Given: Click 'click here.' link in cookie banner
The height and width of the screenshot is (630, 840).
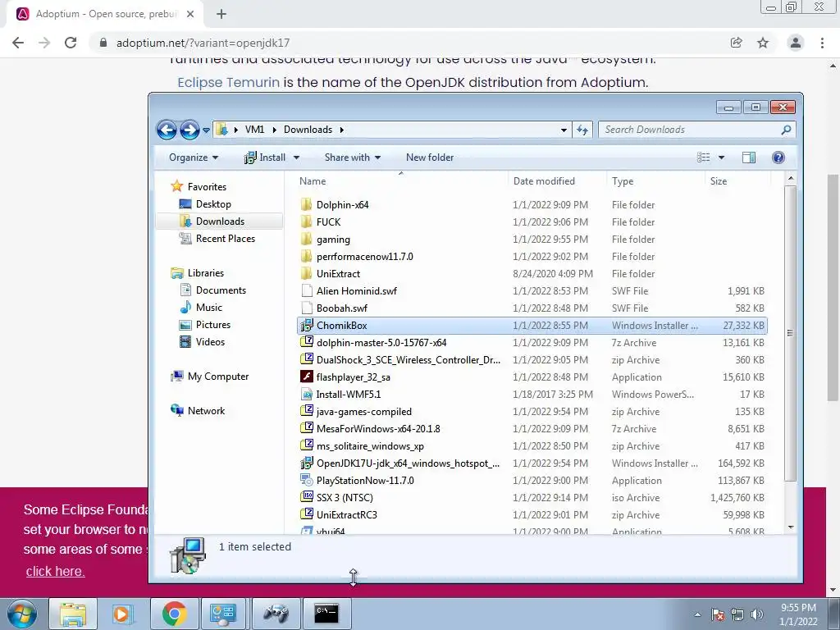Looking at the screenshot, I should tap(55, 571).
